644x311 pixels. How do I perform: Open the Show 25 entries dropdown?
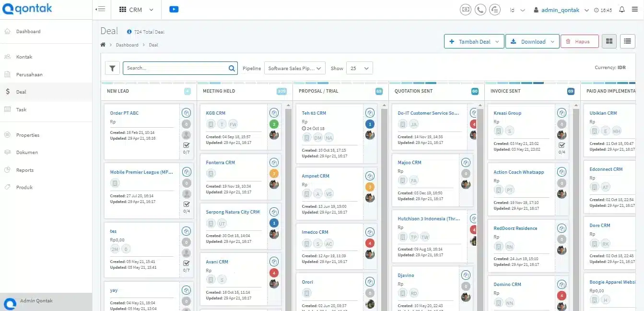[x=360, y=68]
